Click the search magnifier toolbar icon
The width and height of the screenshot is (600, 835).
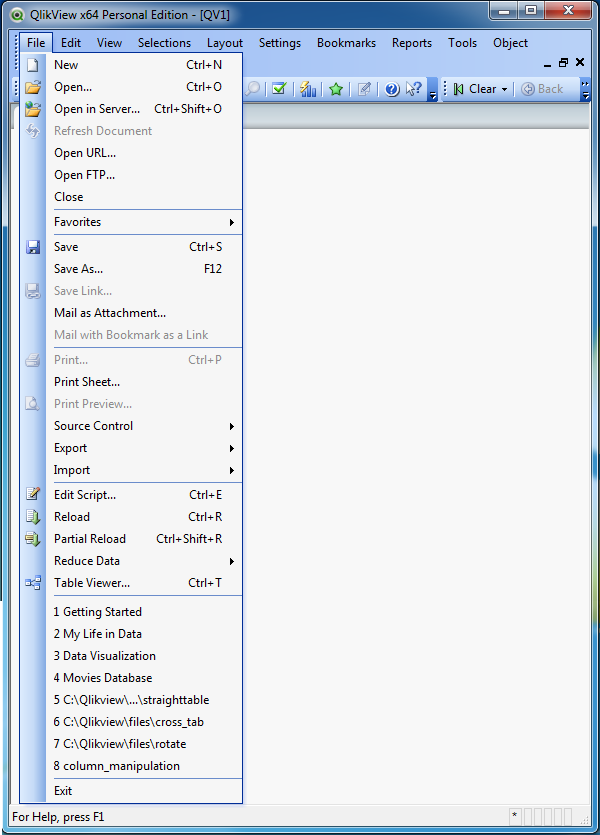pos(252,89)
